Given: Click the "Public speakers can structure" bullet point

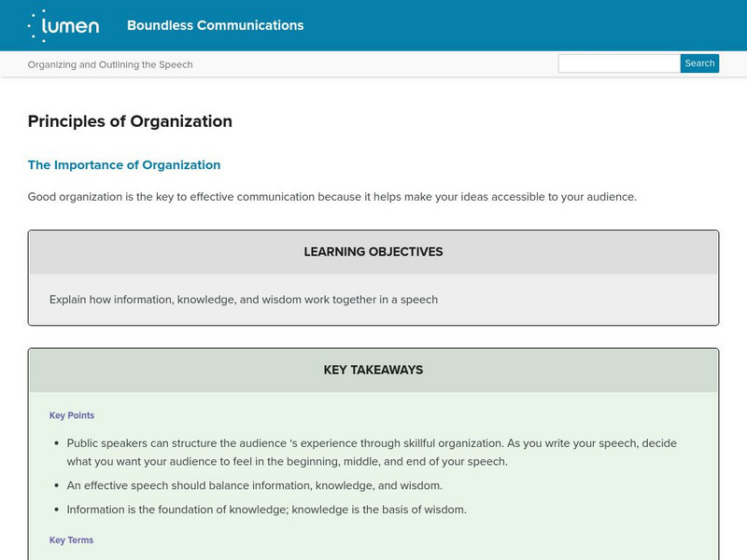Looking at the screenshot, I should (371, 452).
